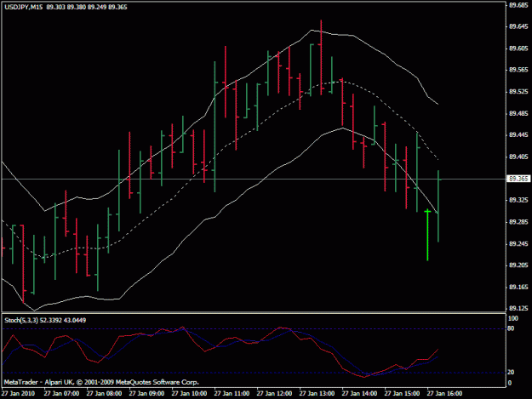Click the 27 Jan 07:00 time label
The height and width of the screenshot is (399, 532).
pyautogui.click(x=61, y=394)
